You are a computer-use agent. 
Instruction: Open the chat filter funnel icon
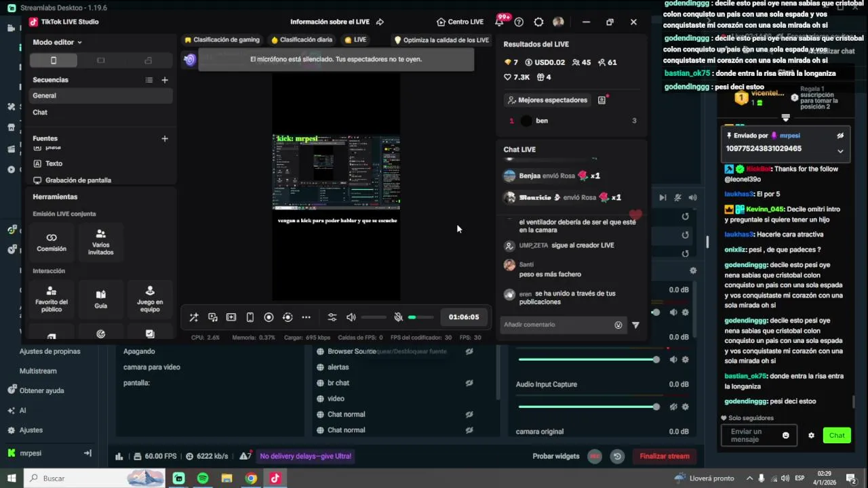pyautogui.click(x=635, y=325)
